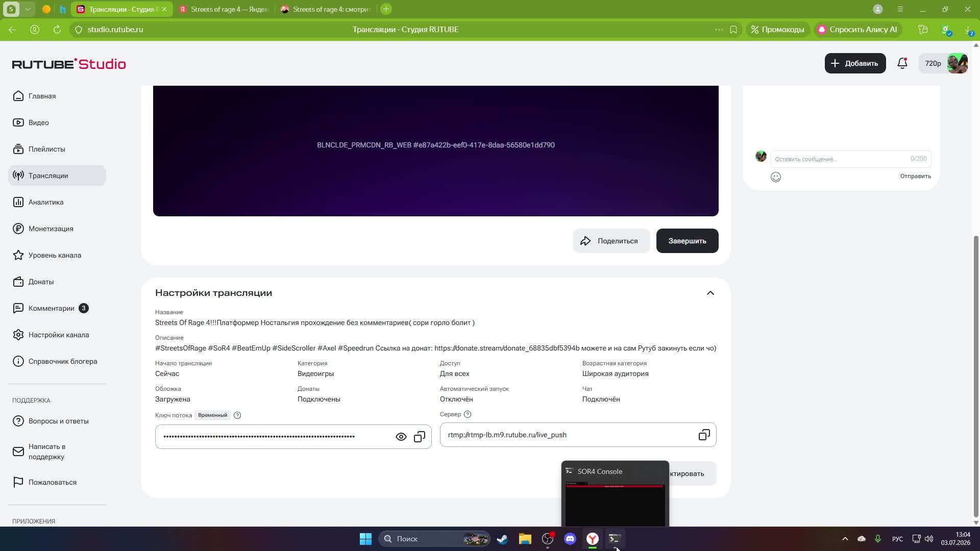Open the notifications bell
Image resolution: width=980 pixels, height=551 pixels.
(x=902, y=63)
